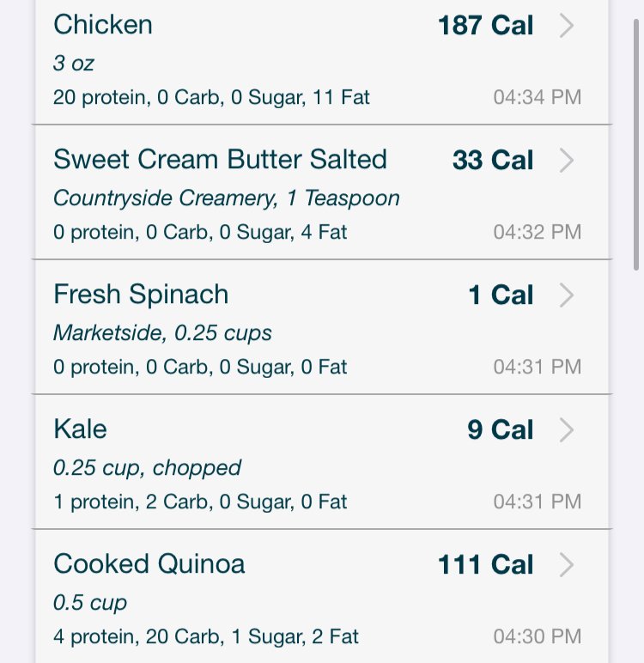The width and height of the screenshot is (644, 663).
Task: Click the vertical scrollbar thumb
Action: click(x=636, y=144)
